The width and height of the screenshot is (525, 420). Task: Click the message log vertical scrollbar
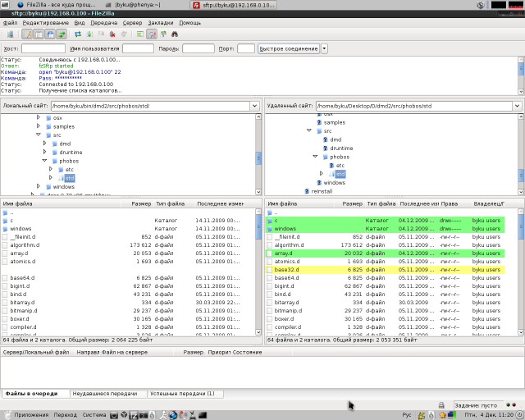pos(521,75)
